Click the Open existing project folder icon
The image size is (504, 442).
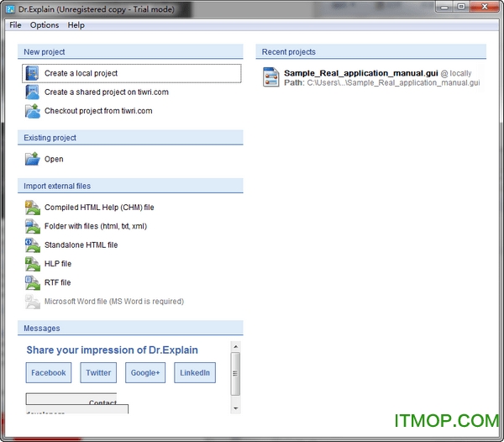[x=33, y=159]
